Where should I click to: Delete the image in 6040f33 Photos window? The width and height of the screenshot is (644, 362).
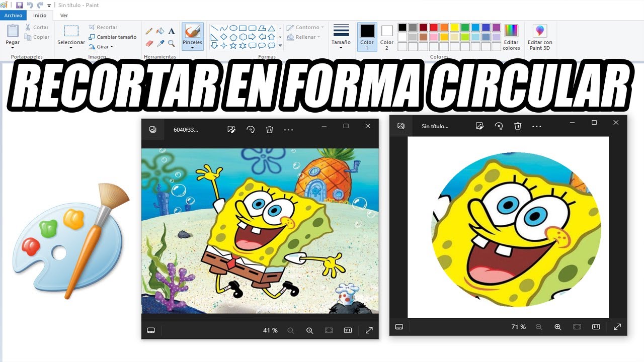(270, 129)
